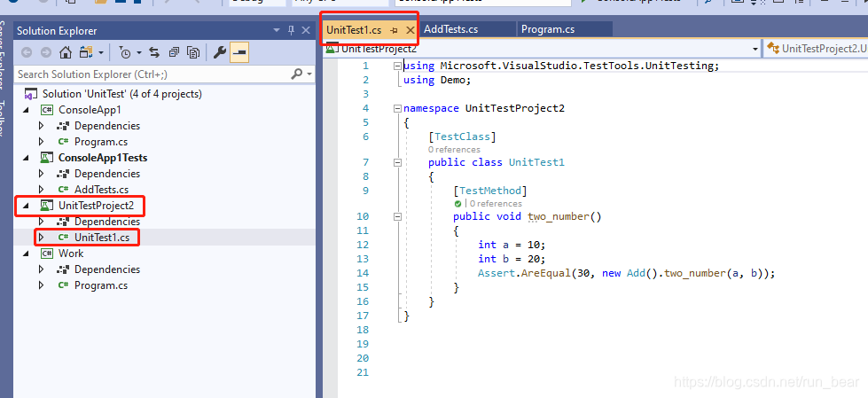
Task: Click the green test-passed status icon
Action: point(457,204)
